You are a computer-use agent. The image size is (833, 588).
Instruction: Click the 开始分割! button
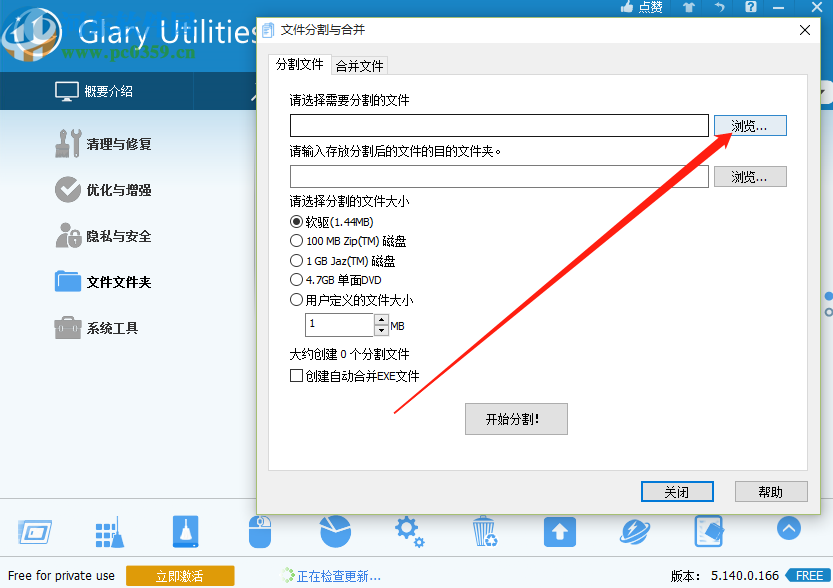516,418
